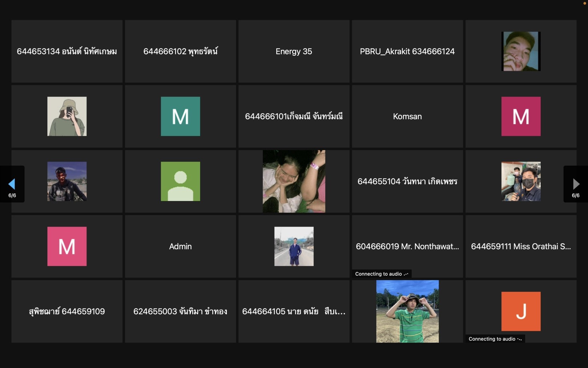Select the photo of man standing on road
The width and height of the screenshot is (588, 368).
click(294, 247)
